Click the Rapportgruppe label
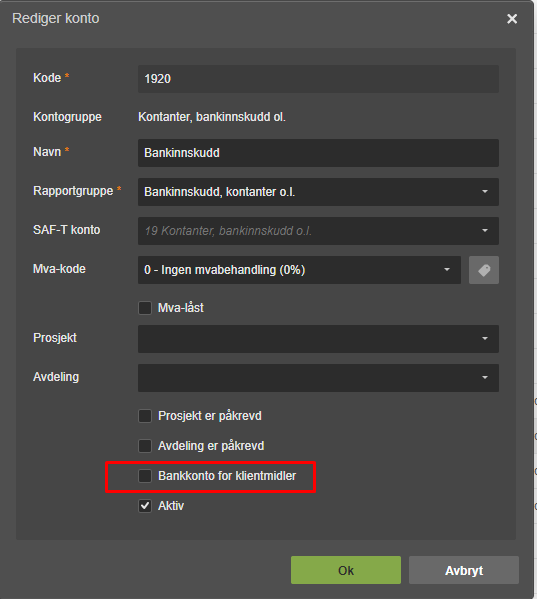The height and width of the screenshot is (599, 537). point(73,191)
